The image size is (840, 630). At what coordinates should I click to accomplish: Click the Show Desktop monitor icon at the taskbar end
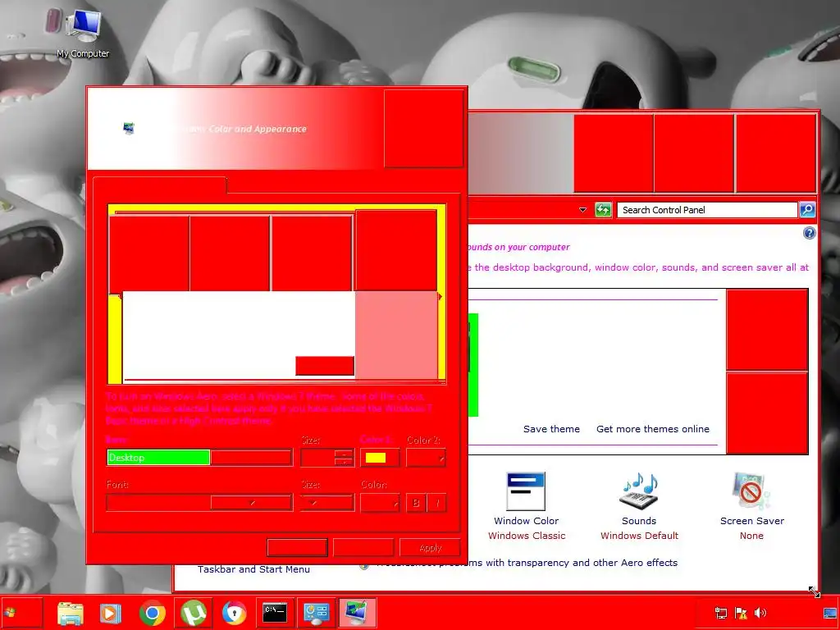click(830, 613)
